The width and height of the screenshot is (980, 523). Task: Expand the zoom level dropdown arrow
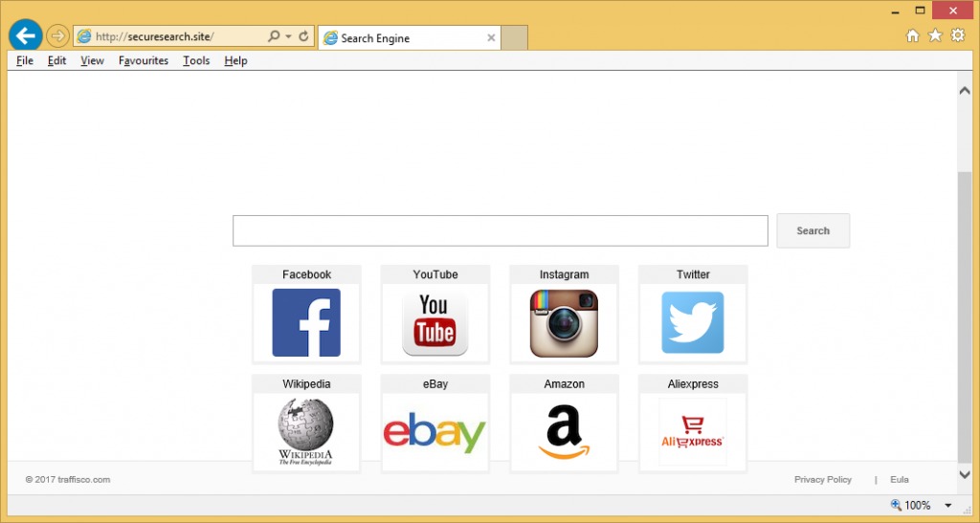pyautogui.click(x=947, y=506)
